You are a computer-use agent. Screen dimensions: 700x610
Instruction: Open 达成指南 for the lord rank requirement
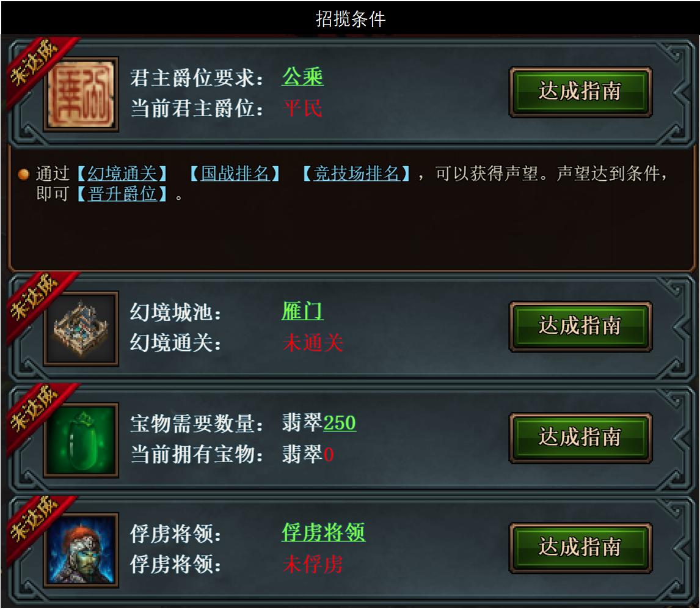[x=580, y=92]
